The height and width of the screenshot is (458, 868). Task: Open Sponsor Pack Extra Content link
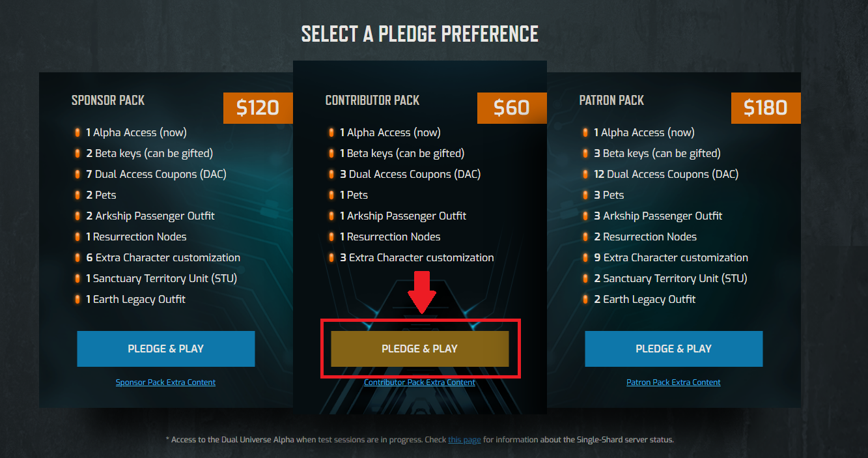(165, 382)
